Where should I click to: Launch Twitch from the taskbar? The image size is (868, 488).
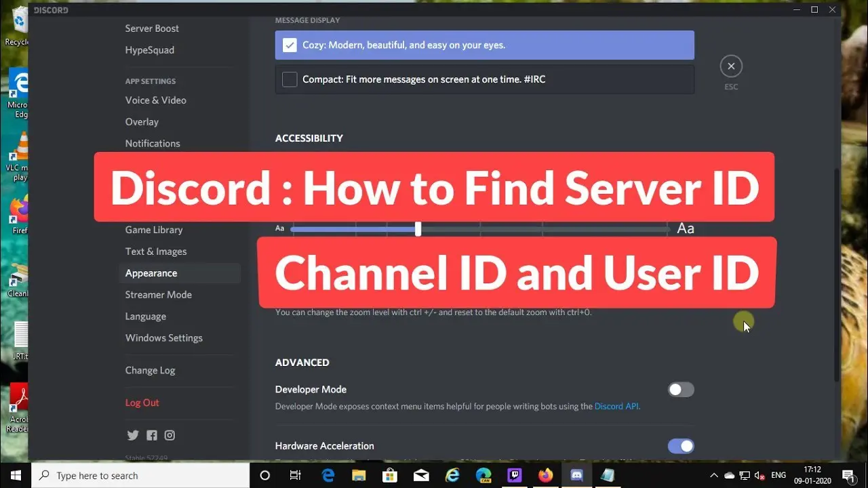pos(515,475)
